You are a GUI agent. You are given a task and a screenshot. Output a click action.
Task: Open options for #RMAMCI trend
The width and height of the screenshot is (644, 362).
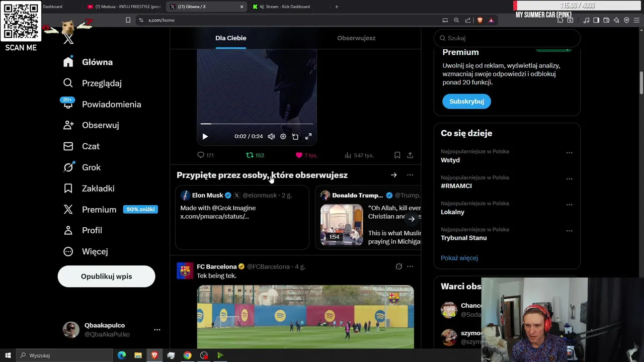pos(569,178)
